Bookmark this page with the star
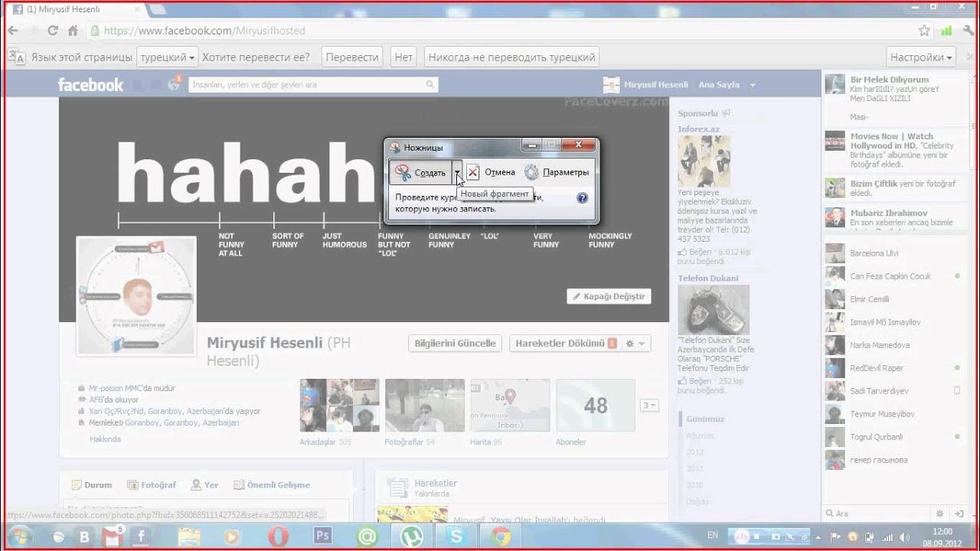This screenshot has height=551, width=980. coord(924,31)
